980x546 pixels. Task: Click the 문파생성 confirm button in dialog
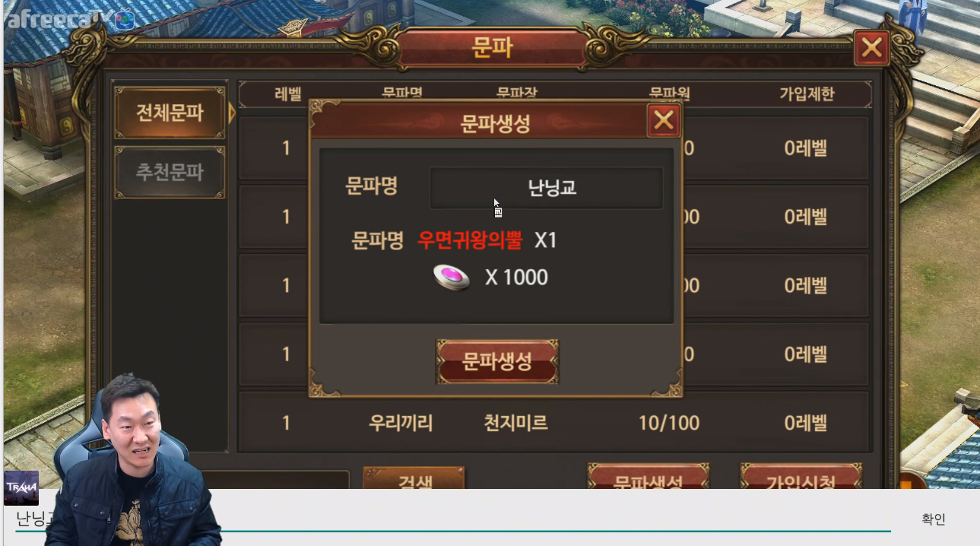coord(497,362)
